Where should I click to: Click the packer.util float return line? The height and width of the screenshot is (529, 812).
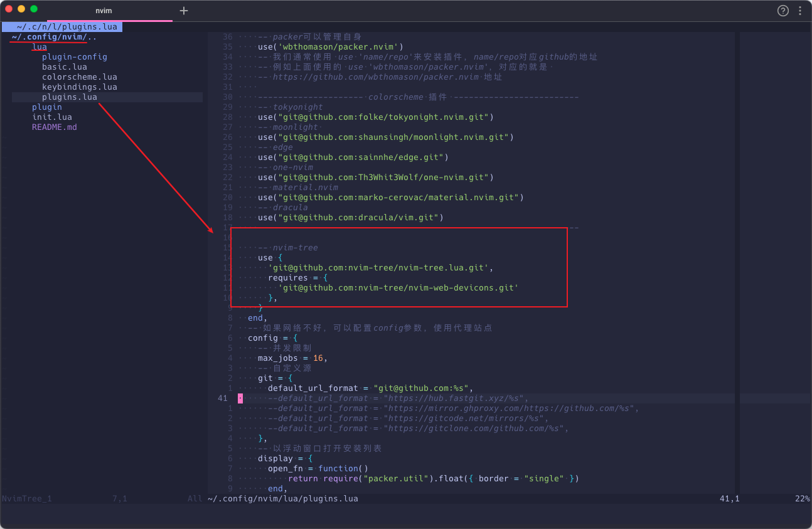click(x=434, y=479)
